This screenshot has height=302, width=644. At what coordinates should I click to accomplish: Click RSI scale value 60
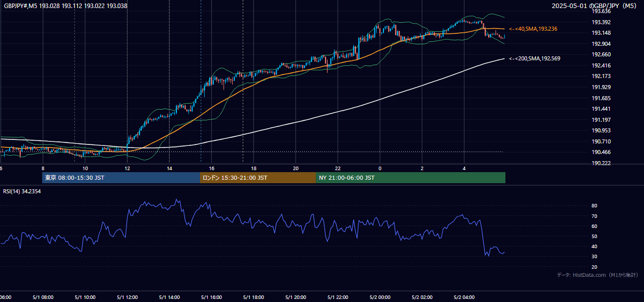click(x=594, y=226)
